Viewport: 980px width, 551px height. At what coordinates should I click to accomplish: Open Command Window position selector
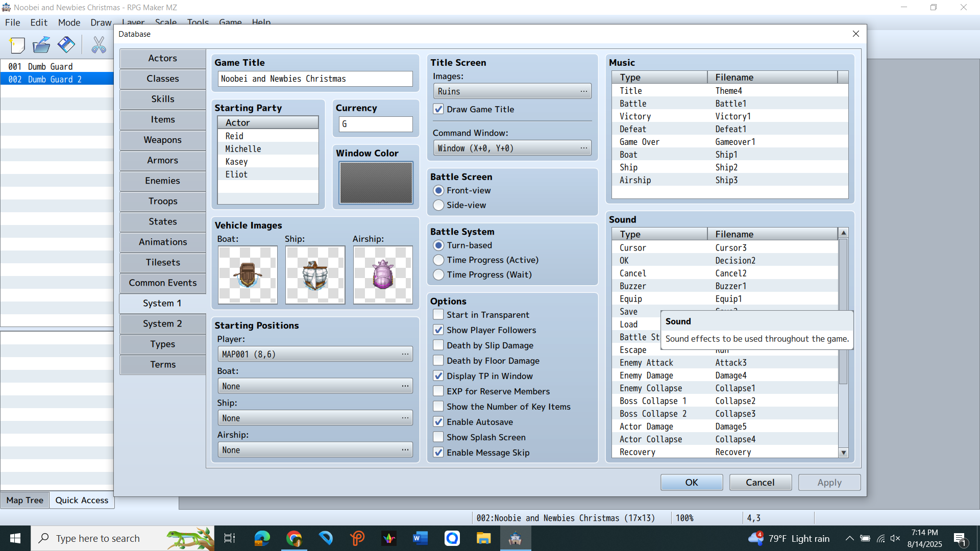pos(512,148)
